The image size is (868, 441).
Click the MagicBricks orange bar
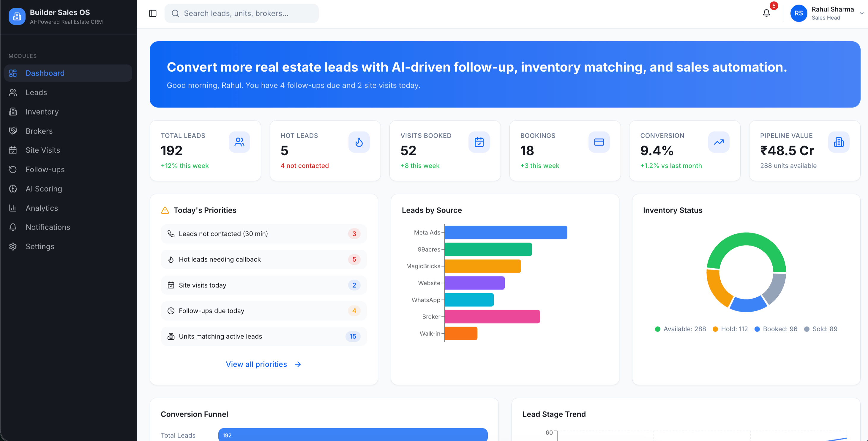pyautogui.click(x=482, y=266)
